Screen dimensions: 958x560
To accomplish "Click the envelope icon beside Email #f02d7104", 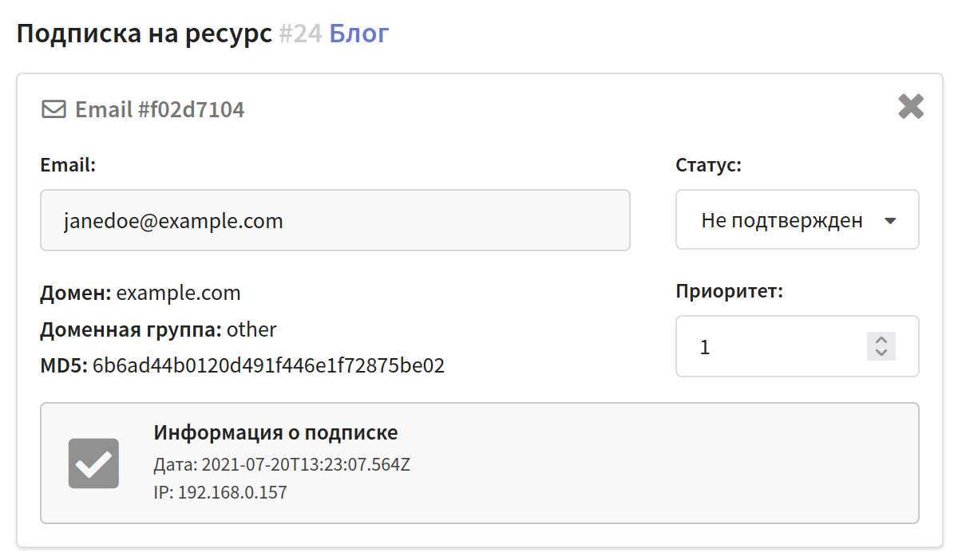I will click(x=53, y=109).
